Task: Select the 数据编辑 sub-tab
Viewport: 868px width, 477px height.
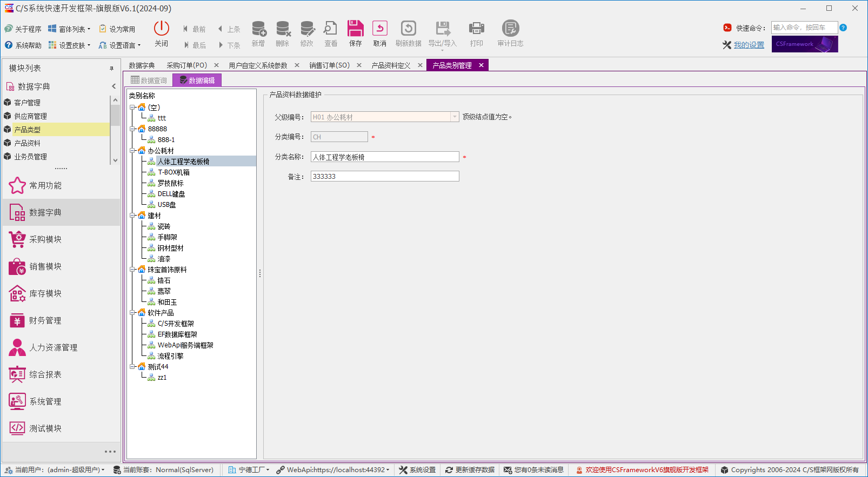Action: (x=197, y=80)
